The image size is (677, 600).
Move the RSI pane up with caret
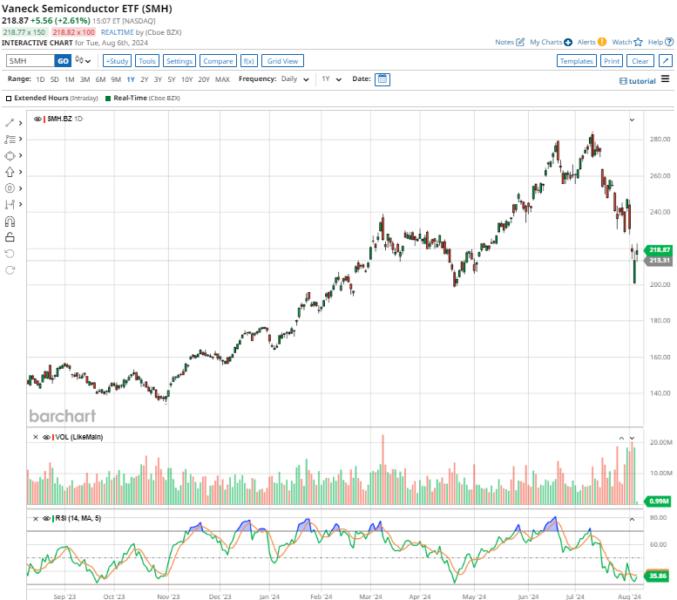point(632,519)
